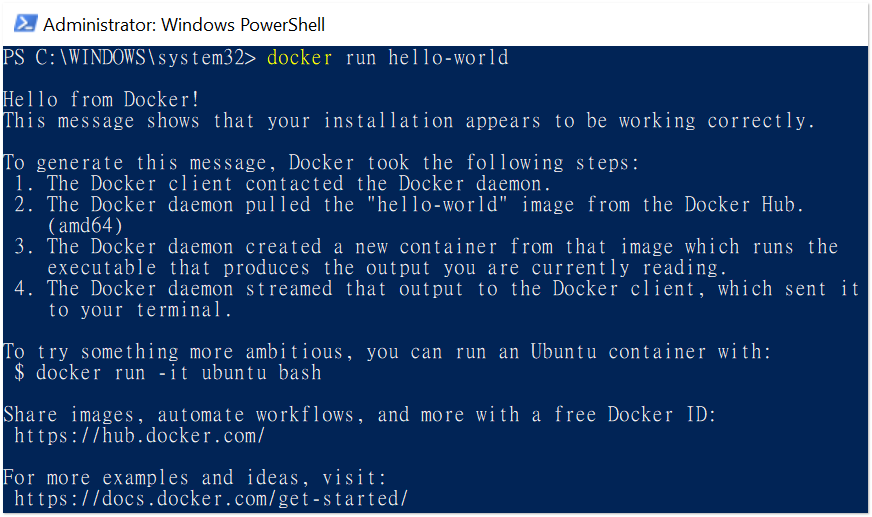The width and height of the screenshot is (872, 517).
Task: Click the https://hub.docker.com/ URL
Action: tap(140, 436)
